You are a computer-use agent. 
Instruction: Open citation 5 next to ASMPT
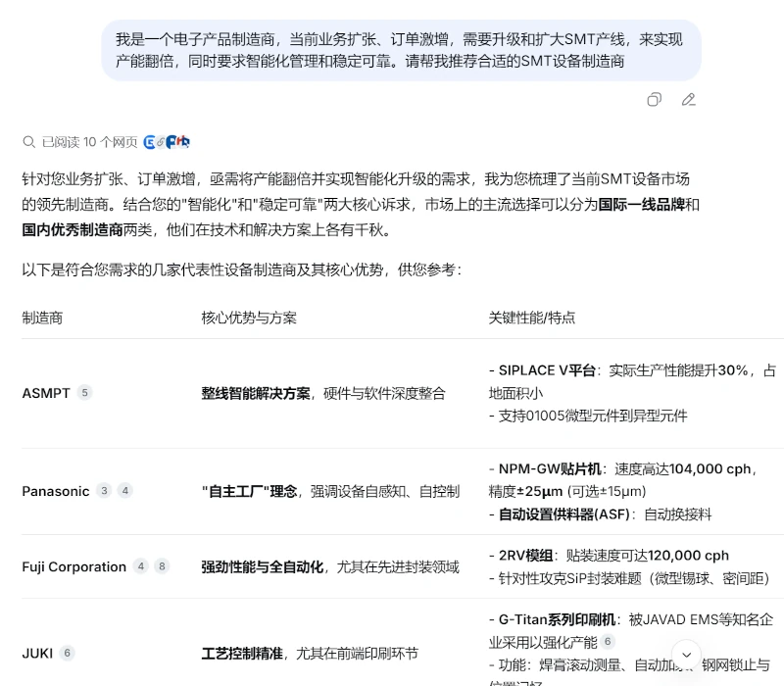(x=83, y=393)
